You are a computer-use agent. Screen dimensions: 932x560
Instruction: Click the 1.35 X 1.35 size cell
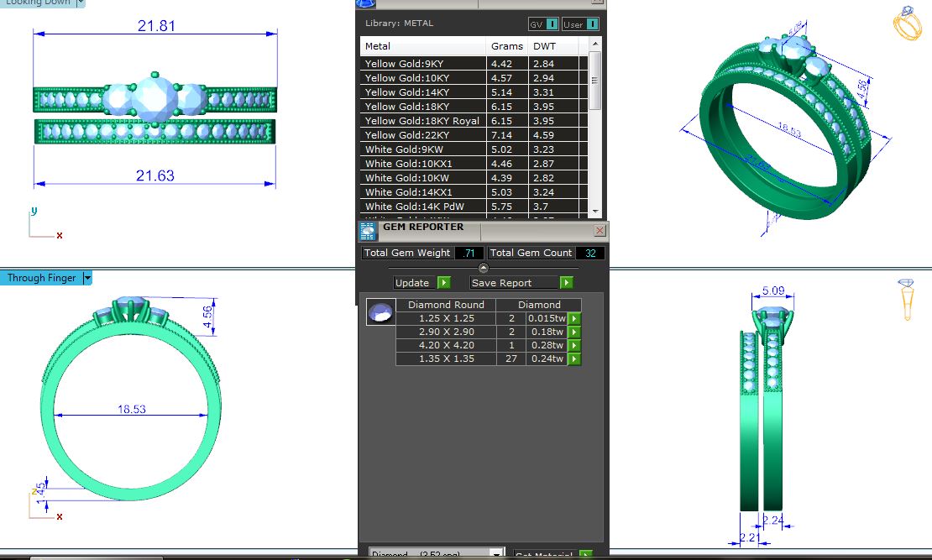tap(447, 359)
